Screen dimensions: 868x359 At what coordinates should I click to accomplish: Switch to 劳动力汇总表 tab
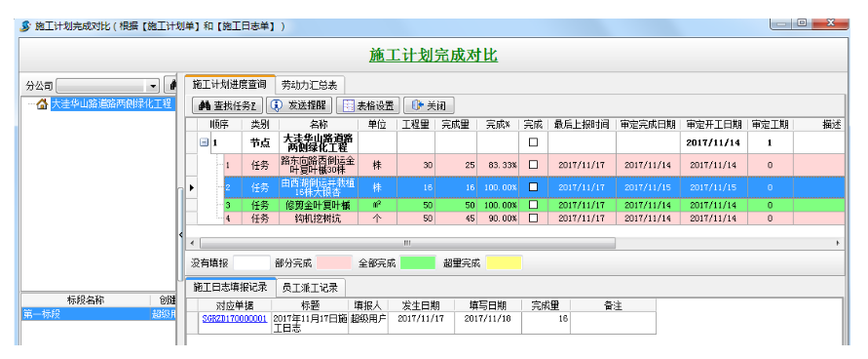[310, 85]
